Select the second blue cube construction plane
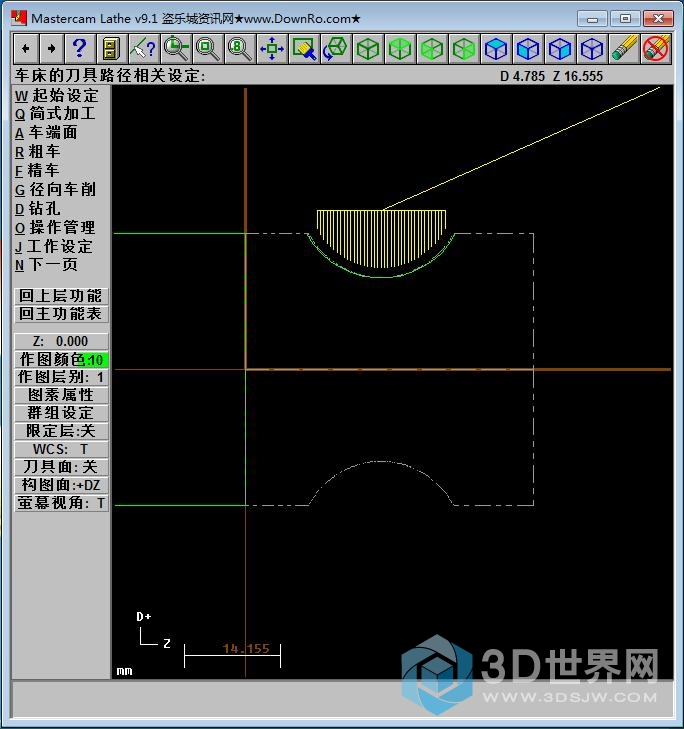 (528, 48)
